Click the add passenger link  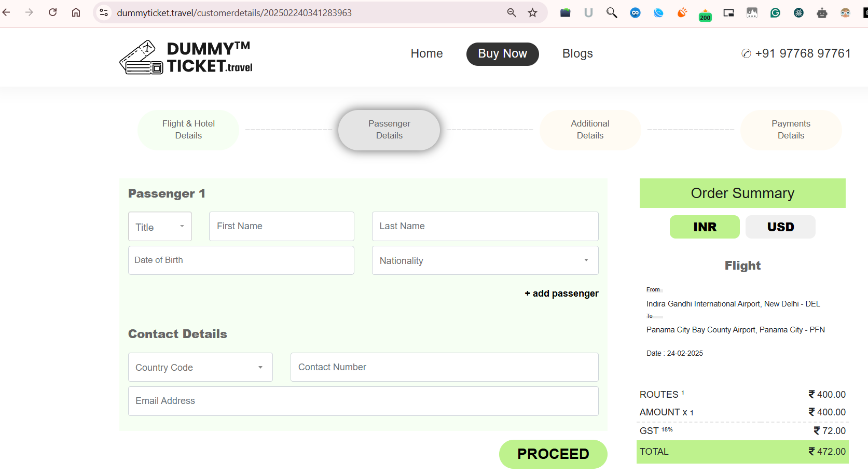coord(561,294)
